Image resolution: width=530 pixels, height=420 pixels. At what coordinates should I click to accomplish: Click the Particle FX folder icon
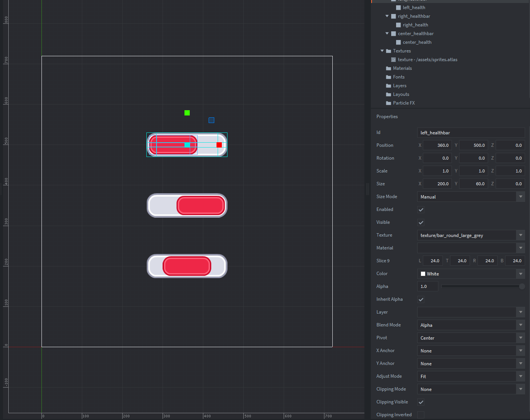point(389,103)
